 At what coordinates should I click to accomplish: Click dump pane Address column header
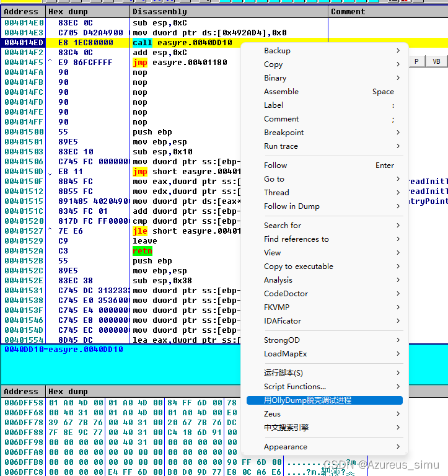coord(23,392)
